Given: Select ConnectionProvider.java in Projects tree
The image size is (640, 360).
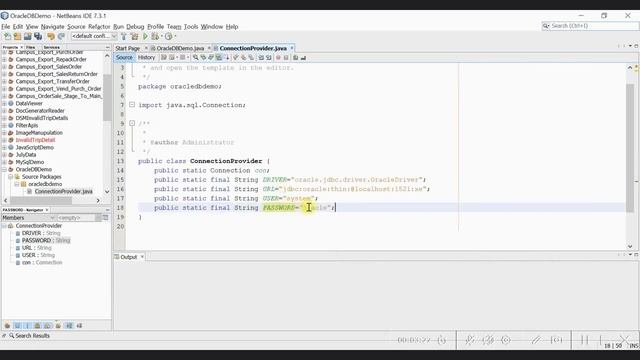Looking at the screenshot, I should (63, 191).
